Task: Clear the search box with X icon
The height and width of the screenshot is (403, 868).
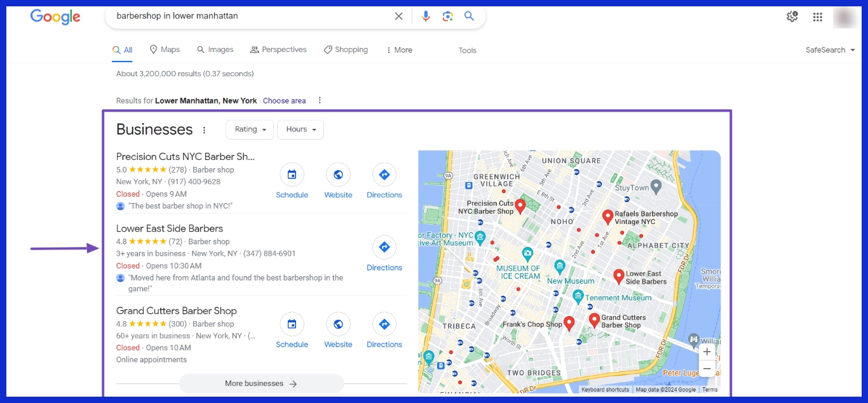Action: [398, 17]
